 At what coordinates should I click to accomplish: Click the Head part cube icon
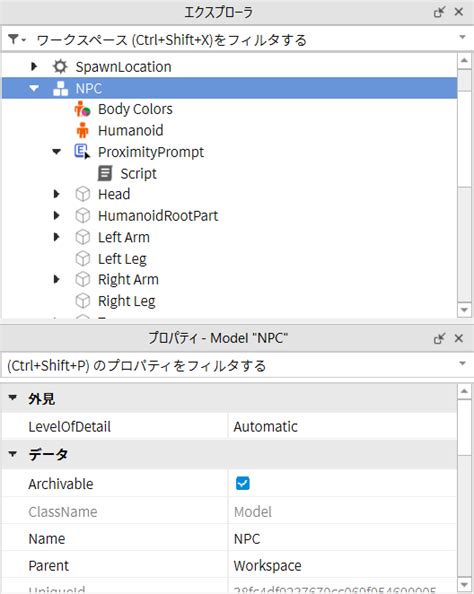83,194
